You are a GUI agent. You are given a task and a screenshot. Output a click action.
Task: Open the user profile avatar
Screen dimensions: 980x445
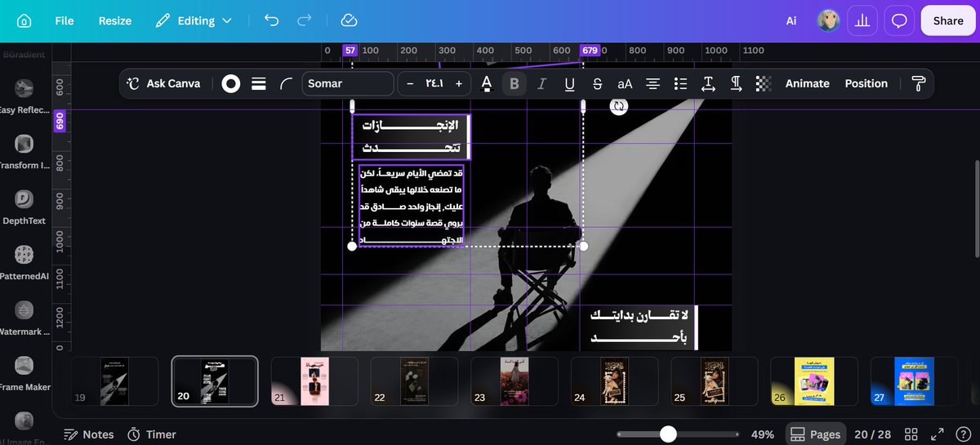829,21
